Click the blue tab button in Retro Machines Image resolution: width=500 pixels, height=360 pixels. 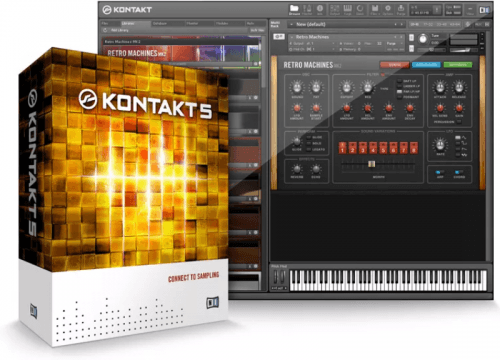point(426,65)
